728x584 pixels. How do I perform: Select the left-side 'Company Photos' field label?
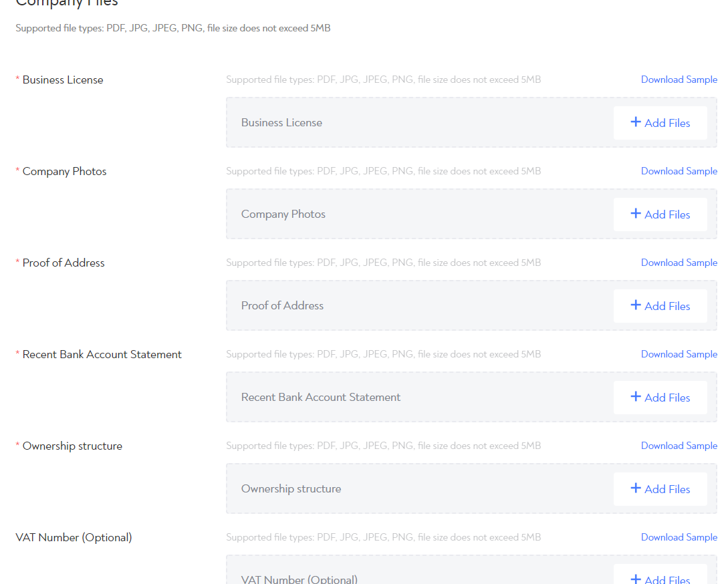coord(65,171)
